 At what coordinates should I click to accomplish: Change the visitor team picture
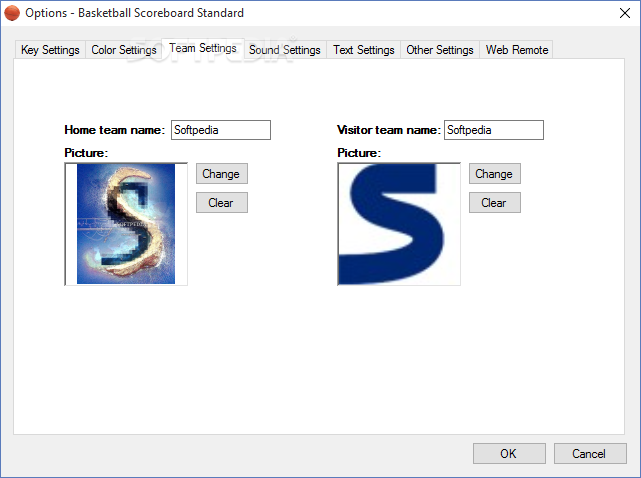pos(495,174)
